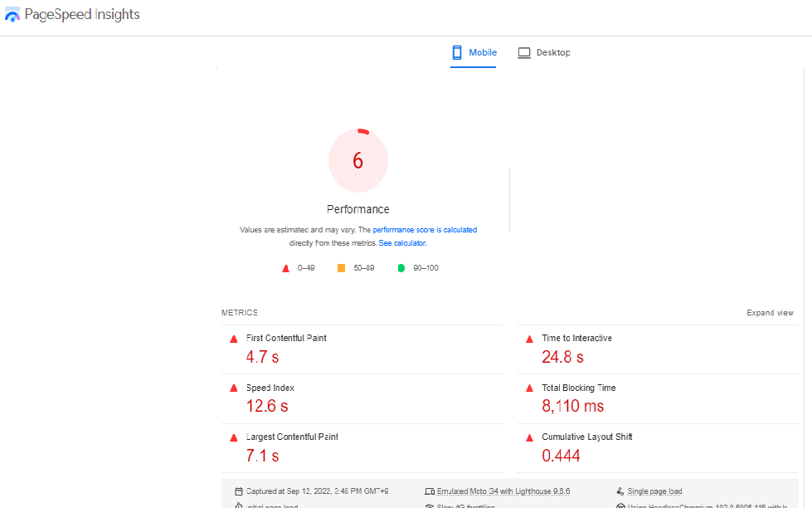The image size is (812, 508).
Task: Toggle the red indicator beside Total Blocking Time
Action: 528,388
